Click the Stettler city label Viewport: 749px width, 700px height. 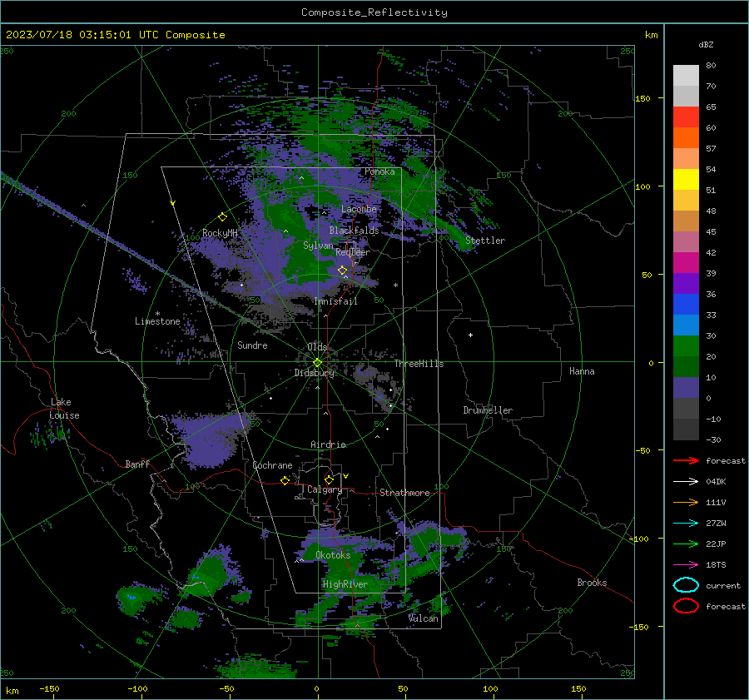click(485, 241)
